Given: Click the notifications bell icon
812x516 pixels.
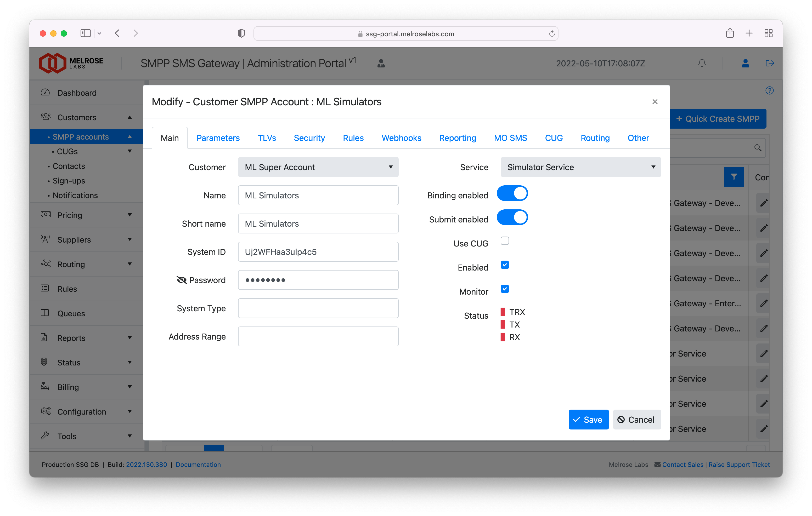Looking at the screenshot, I should click(702, 63).
